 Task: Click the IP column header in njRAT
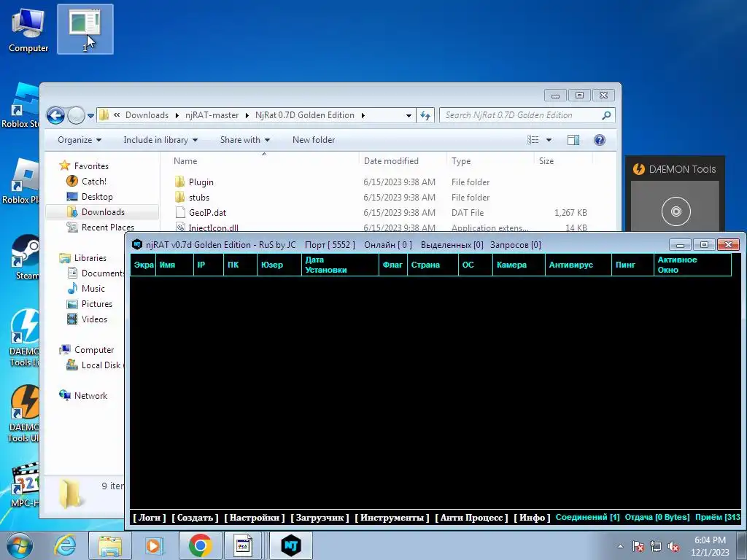208,265
